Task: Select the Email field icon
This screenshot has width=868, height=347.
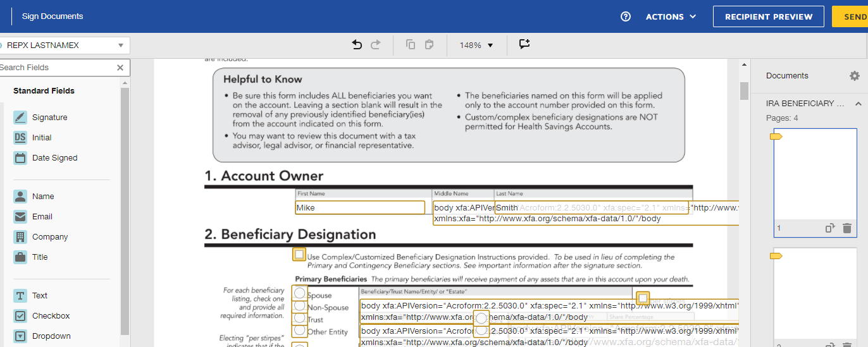Action: [x=20, y=217]
